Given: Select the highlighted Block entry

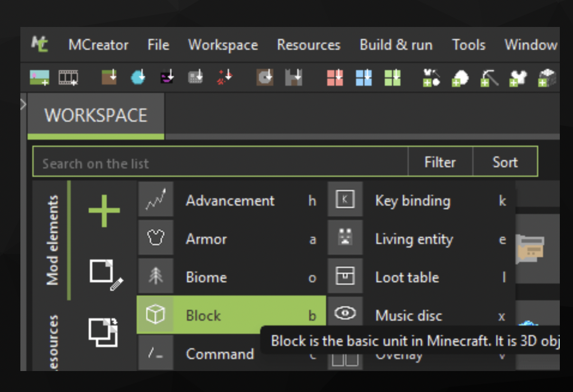Looking at the screenshot, I should point(231,315).
